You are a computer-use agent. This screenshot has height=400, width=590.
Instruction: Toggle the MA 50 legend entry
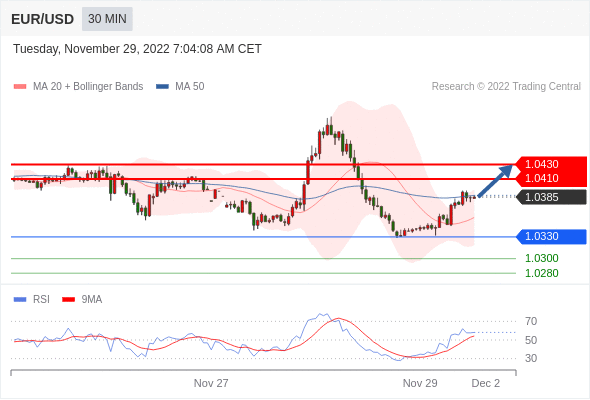pos(180,87)
